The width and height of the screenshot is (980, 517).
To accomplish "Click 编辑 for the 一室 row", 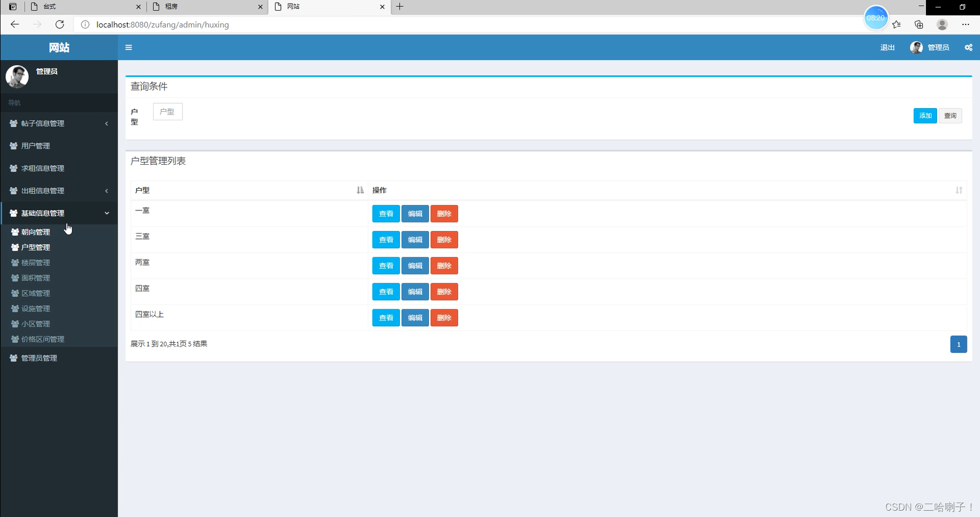I will (x=415, y=214).
